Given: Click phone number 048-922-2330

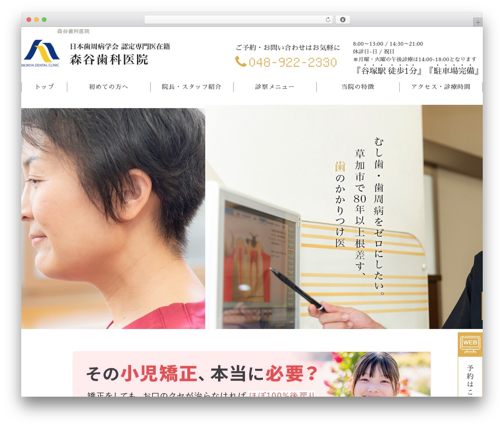Looking at the screenshot, I should [293, 62].
